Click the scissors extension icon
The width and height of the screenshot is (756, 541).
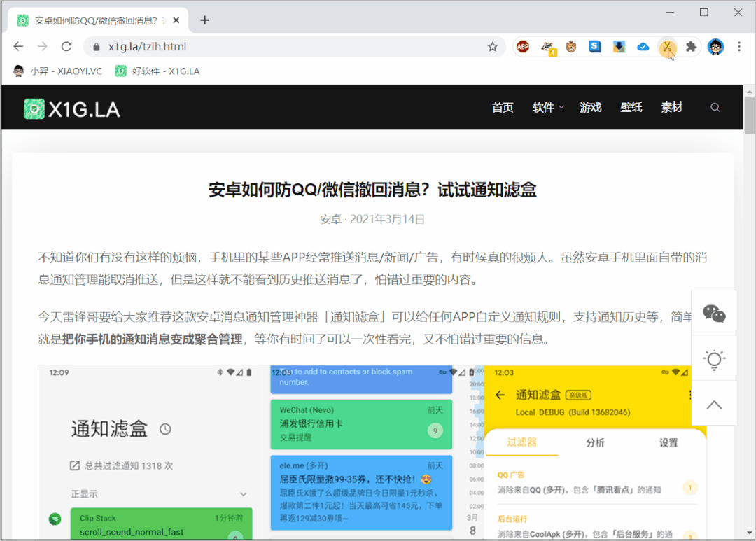(x=667, y=47)
